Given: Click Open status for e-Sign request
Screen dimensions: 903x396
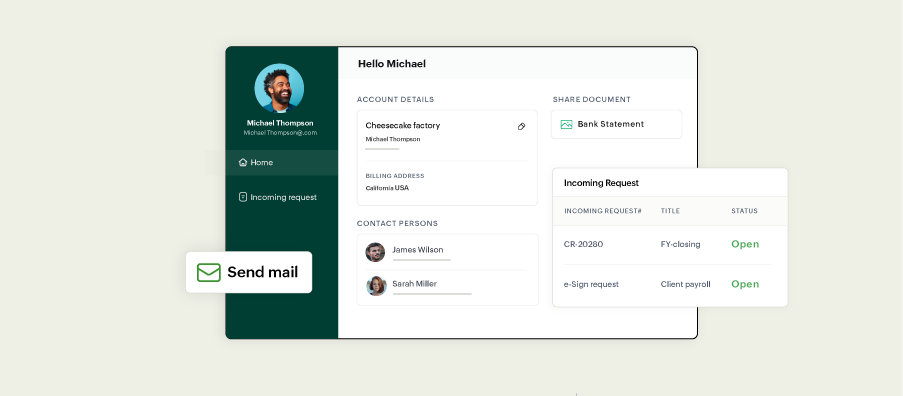Looking at the screenshot, I should coord(745,284).
